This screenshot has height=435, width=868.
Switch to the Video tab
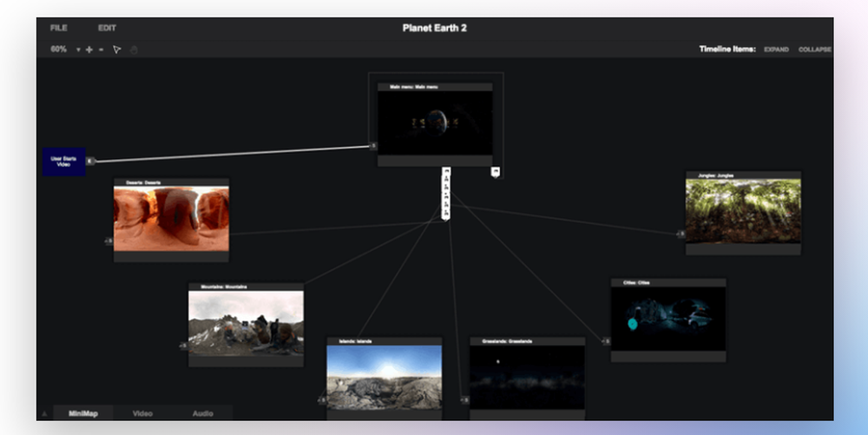(x=142, y=413)
